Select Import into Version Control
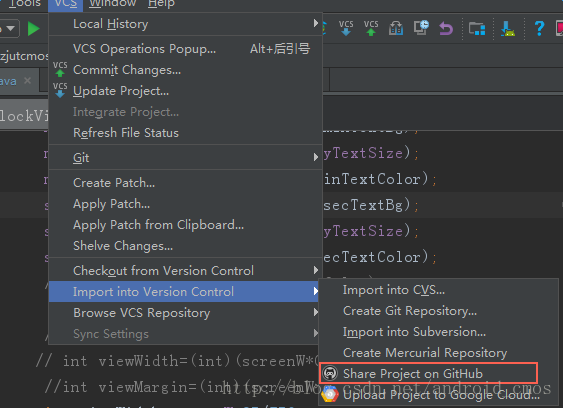 [x=184, y=291]
